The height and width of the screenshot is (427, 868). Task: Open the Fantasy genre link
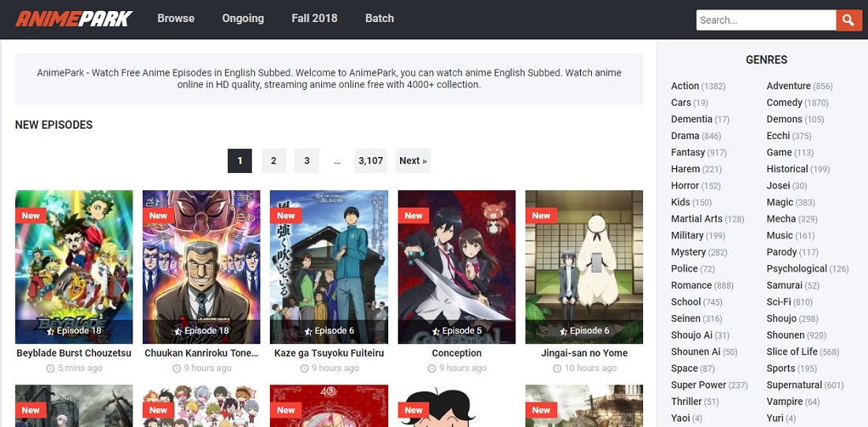687,152
